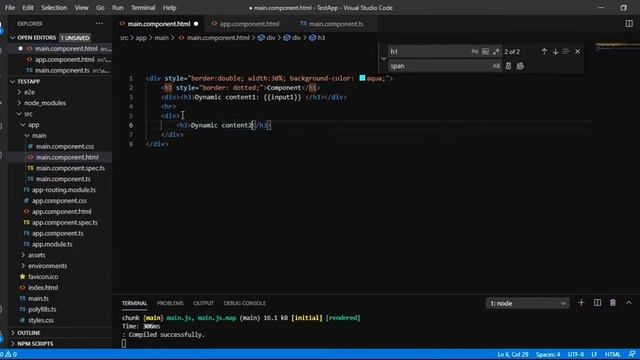Change encoding via UTF-8 status item

[x=576, y=354]
